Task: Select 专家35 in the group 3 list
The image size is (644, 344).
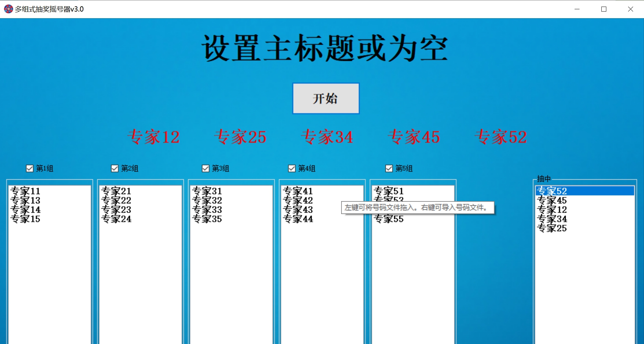Action: (231, 219)
